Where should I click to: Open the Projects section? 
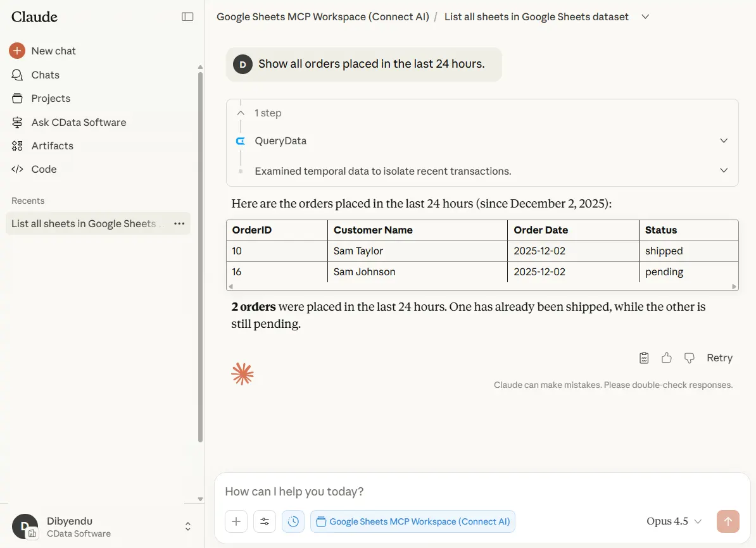click(51, 98)
